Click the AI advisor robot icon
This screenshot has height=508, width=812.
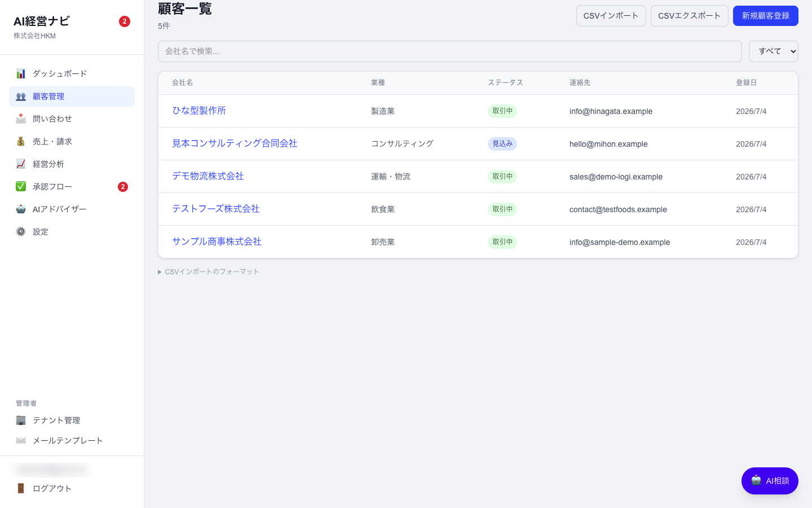21,209
